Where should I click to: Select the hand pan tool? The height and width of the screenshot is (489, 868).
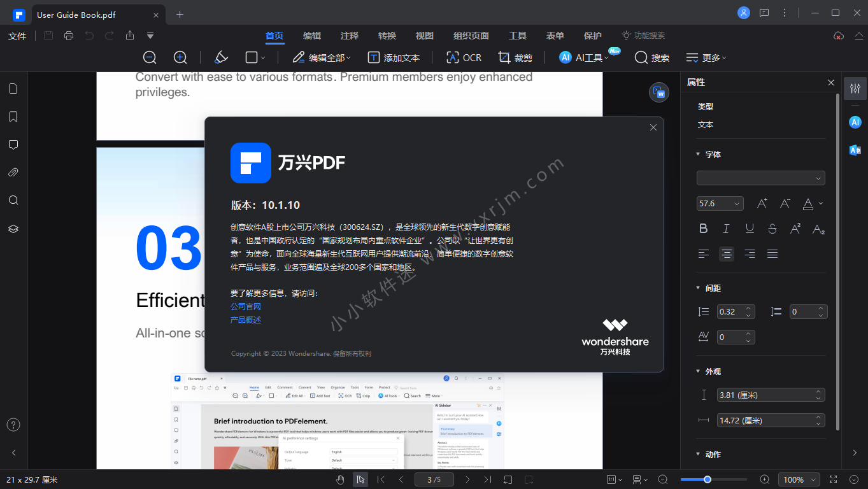(341, 479)
